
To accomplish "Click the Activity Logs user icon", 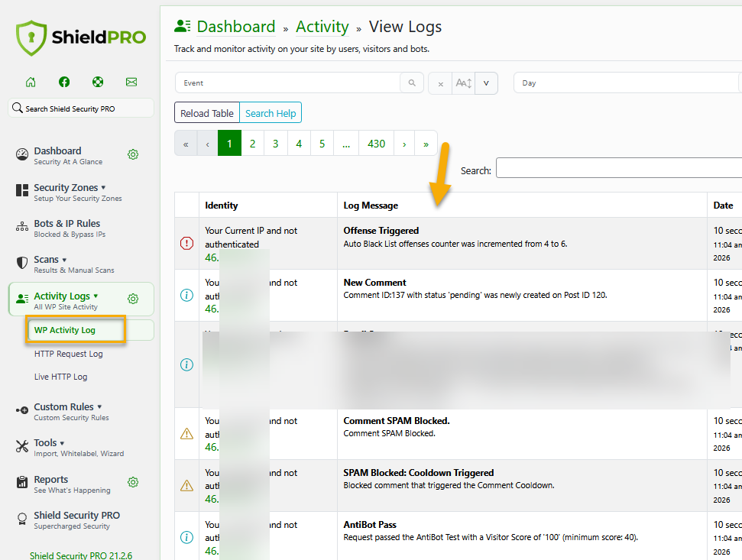I will point(22,299).
